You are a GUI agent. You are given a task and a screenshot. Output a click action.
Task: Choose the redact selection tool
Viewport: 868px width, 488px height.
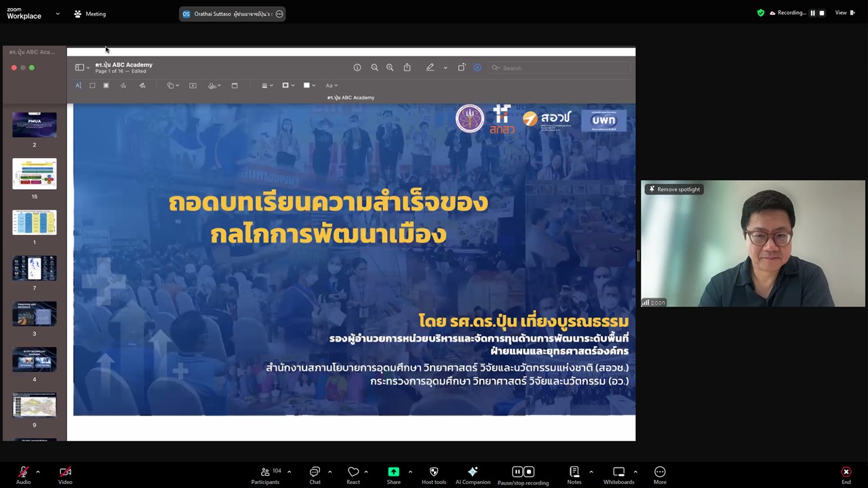click(x=106, y=85)
